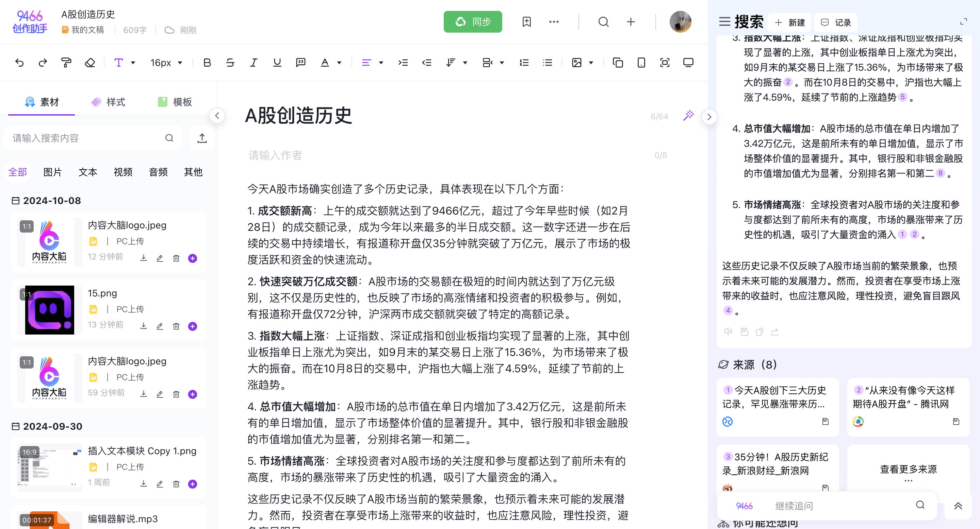Image resolution: width=980 pixels, height=529 pixels.
Task: Insert a comment annotation from the toolbar
Action: point(300,63)
